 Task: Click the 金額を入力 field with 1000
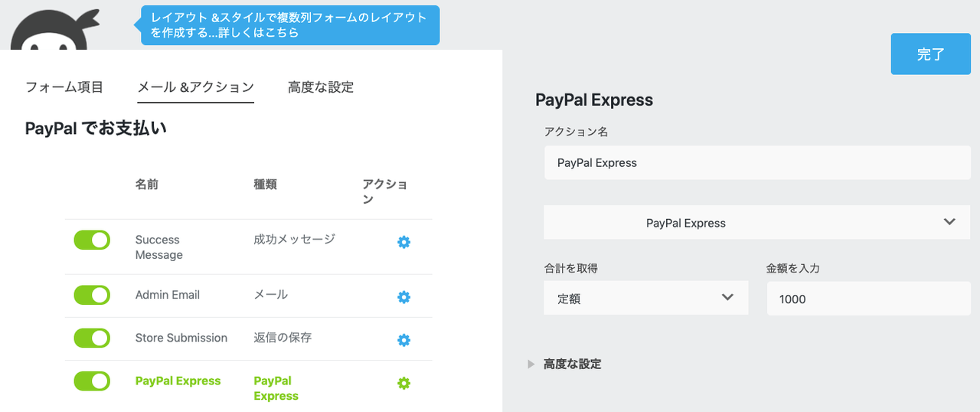pyautogui.click(x=869, y=298)
